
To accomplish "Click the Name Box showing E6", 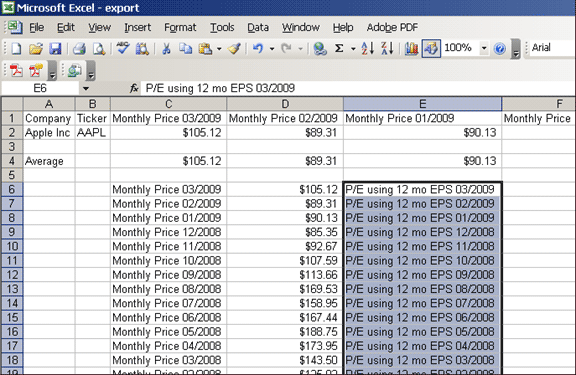I will pyautogui.click(x=40, y=88).
